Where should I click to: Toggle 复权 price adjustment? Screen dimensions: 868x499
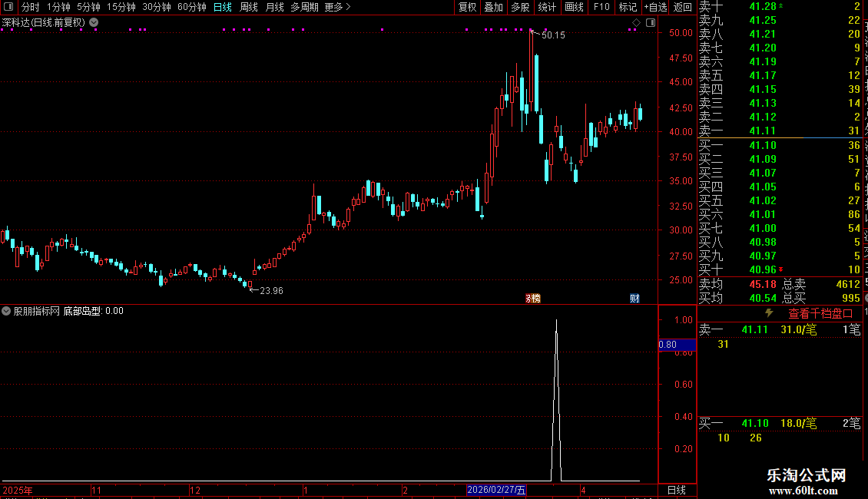click(x=467, y=7)
